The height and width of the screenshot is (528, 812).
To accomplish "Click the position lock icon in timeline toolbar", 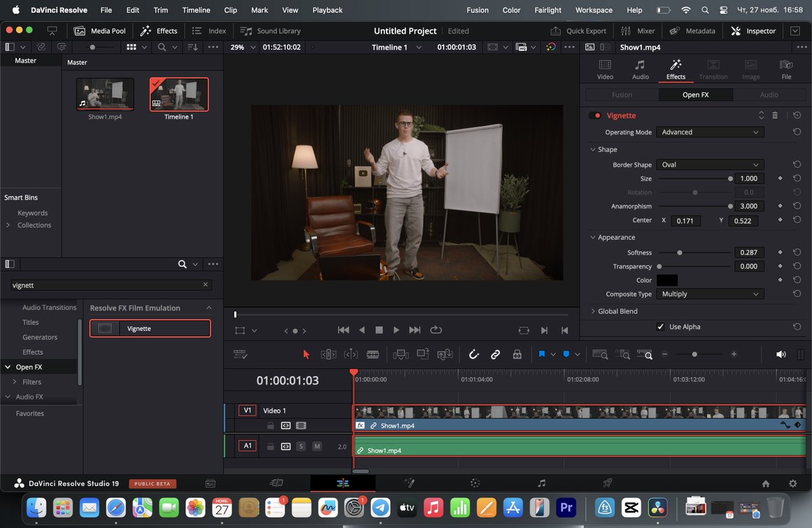I will pos(517,354).
